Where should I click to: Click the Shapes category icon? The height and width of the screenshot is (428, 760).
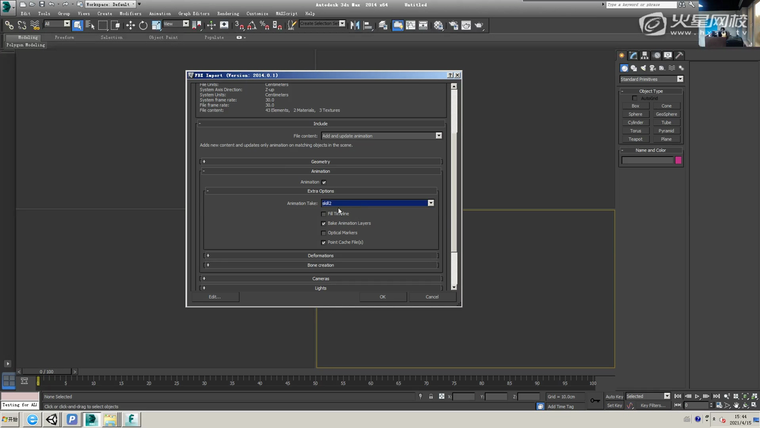(633, 68)
